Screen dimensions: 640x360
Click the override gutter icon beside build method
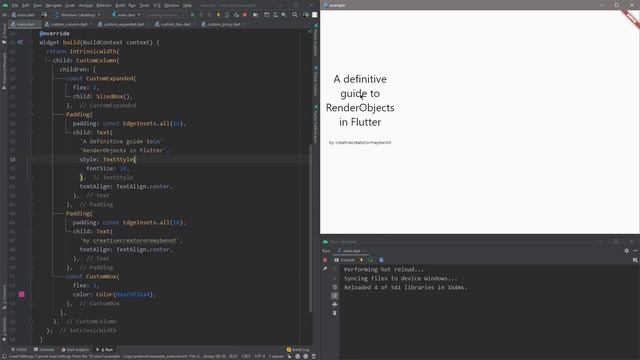pyautogui.click(x=20, y=42)
